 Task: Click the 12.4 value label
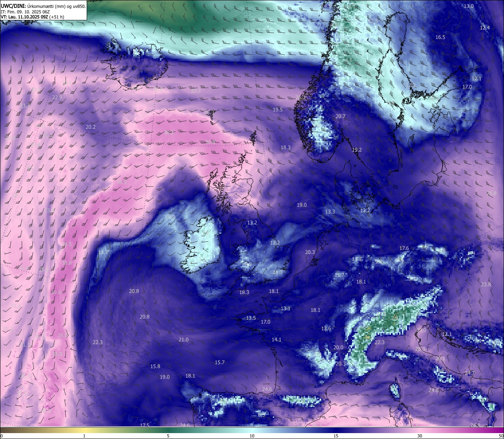[485, 28]
